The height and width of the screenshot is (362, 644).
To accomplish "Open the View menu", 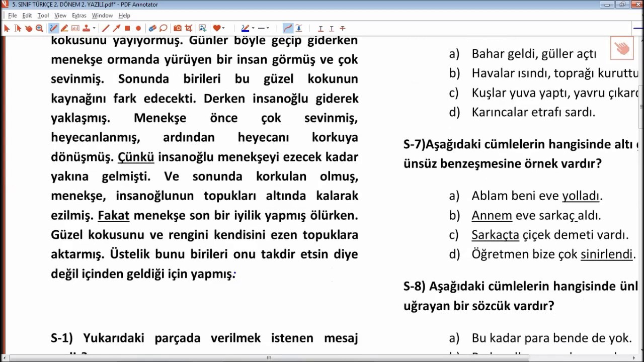I will (60, 16).
